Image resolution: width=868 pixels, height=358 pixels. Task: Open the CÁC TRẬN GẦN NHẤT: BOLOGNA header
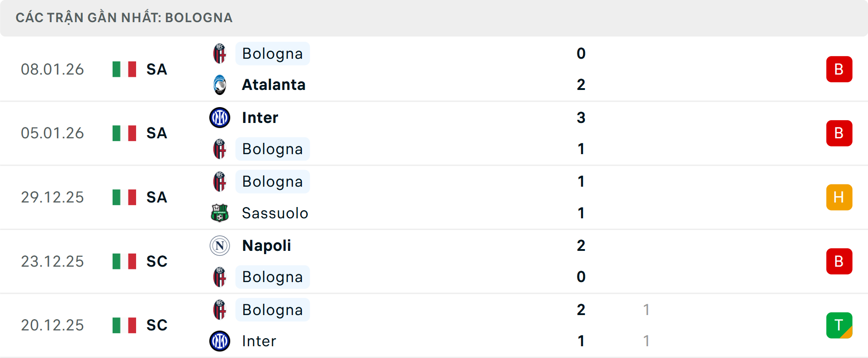124,18
